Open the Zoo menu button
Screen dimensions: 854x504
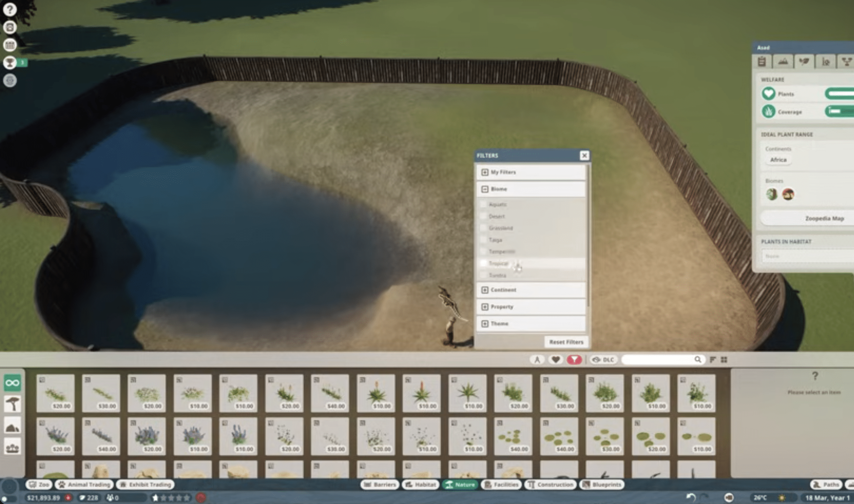pyautogui.click(x=39, y=485)
